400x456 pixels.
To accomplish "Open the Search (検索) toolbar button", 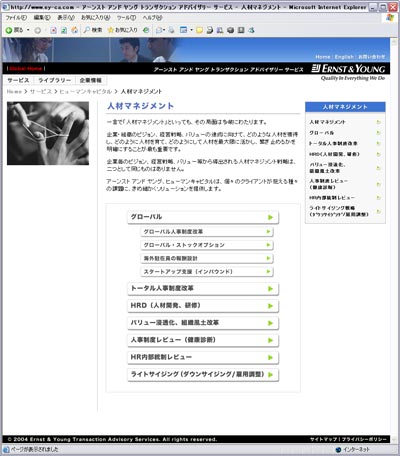I will 93,30.
